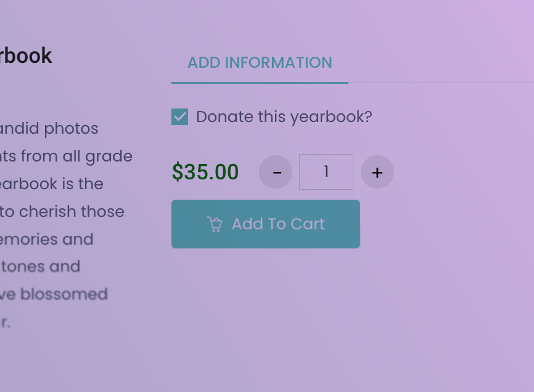534x392 pixels.
Task: Click the 'from all grade' description line
Action: [x=66, y=157]
